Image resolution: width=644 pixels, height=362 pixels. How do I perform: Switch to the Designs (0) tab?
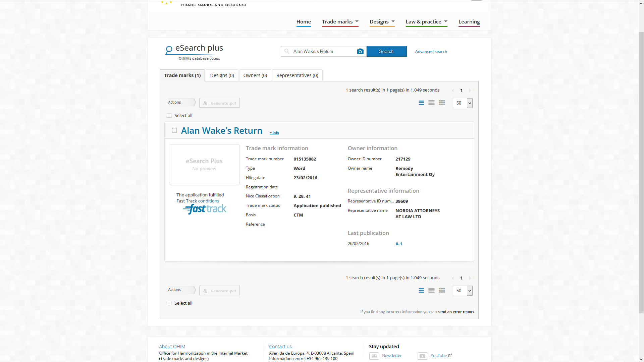(x=222, y=75)
